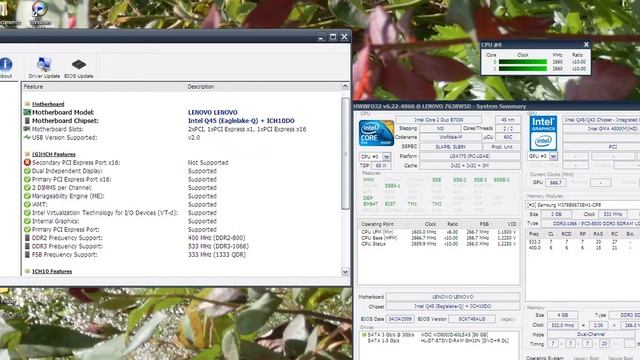The image size is (640, 360).
Task: Click the About toolbar icon
Action: [x=5, y=67]
